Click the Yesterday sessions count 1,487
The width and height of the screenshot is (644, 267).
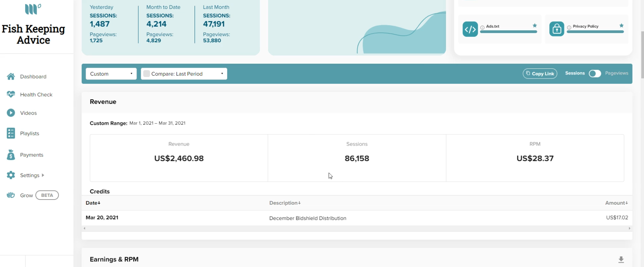100,24
